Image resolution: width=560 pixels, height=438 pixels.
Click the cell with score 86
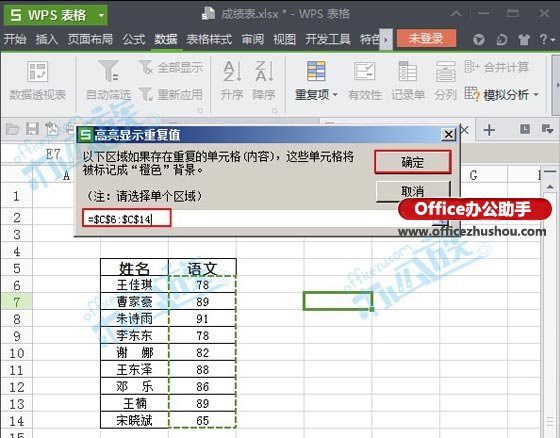coord(202,386)
